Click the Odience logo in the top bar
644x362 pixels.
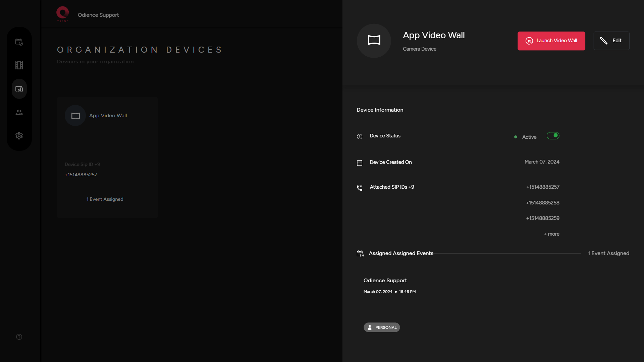pyautogui.click(x=62, y=14)
